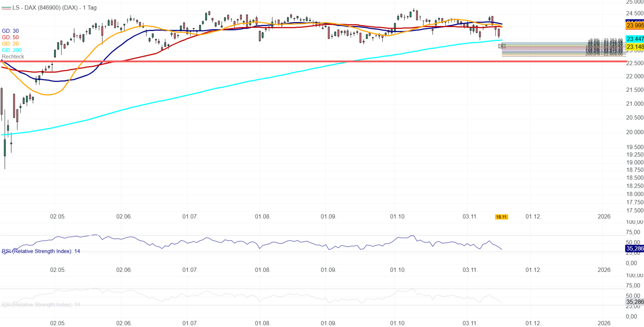The image size is (644, 327).
Task: Click the 01.12. date on main time axis
Action: point(533,217)
